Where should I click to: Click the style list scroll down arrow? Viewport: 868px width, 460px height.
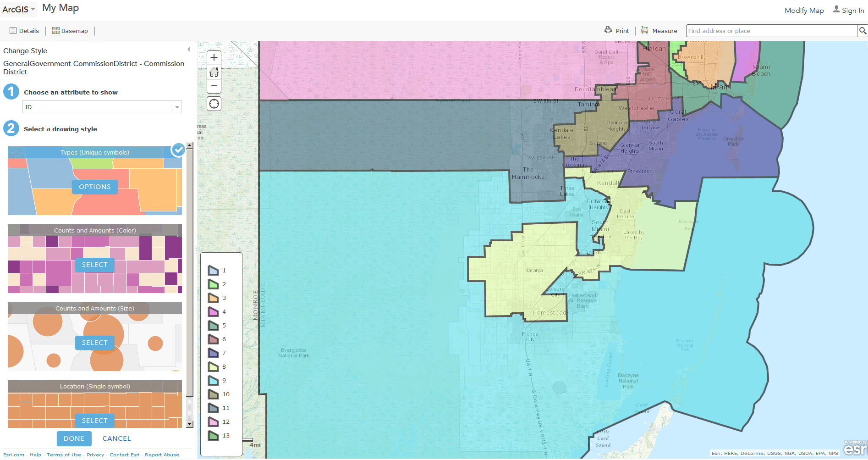[190, 424]
